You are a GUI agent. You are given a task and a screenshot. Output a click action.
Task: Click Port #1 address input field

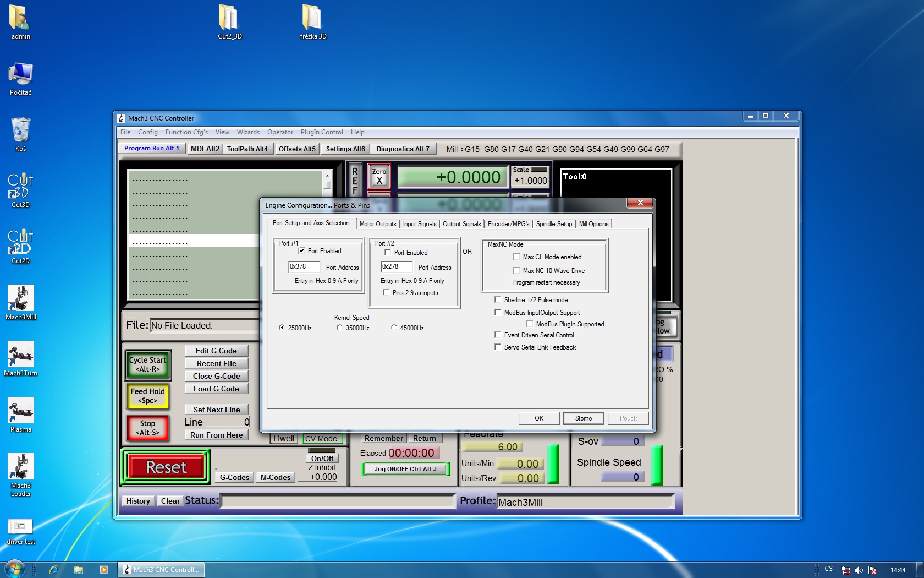point(304,267)
